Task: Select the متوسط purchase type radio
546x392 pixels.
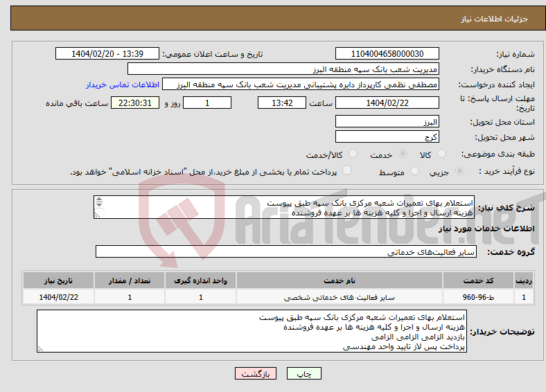Action: point(414,171)
